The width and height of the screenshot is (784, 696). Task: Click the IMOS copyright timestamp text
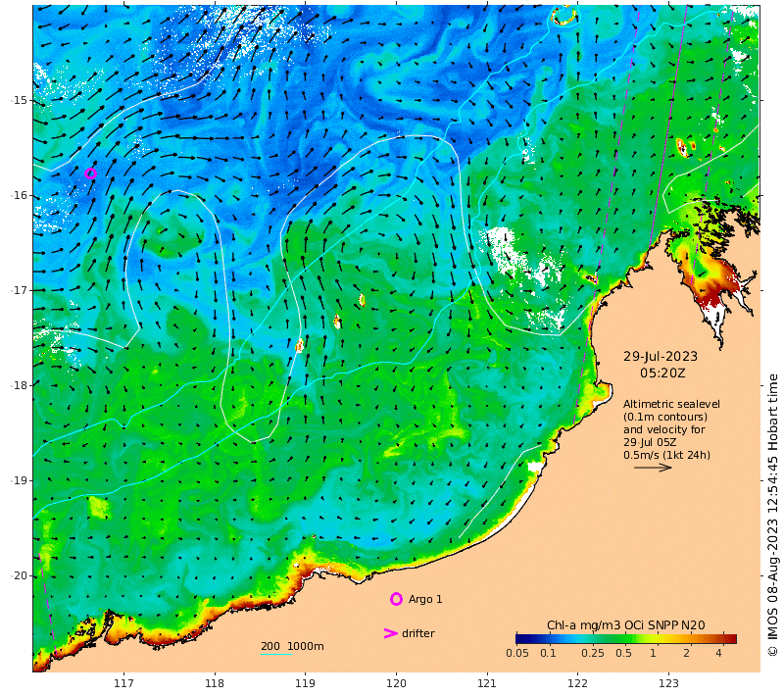[x=773, y=515]
